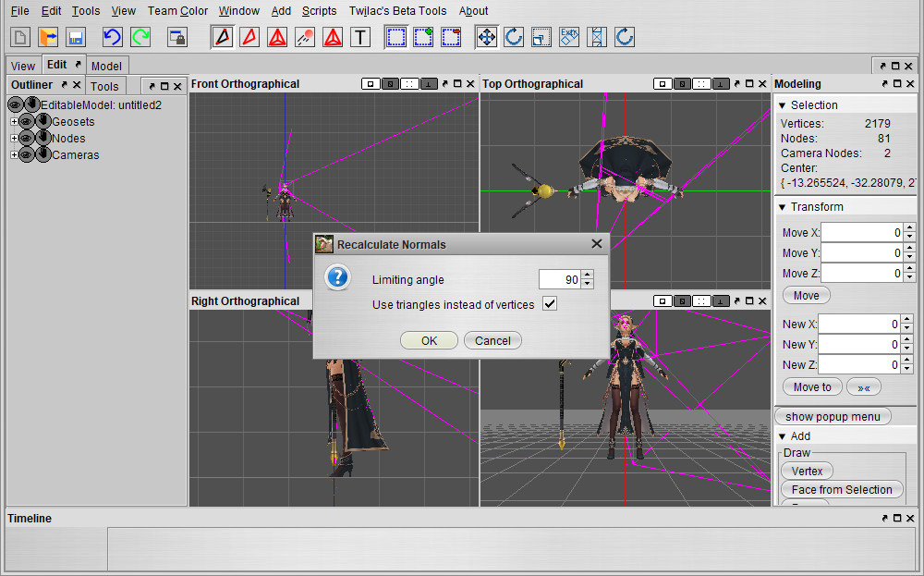
Task: Select the T text tool icon
Action: [x=360, y=37]
